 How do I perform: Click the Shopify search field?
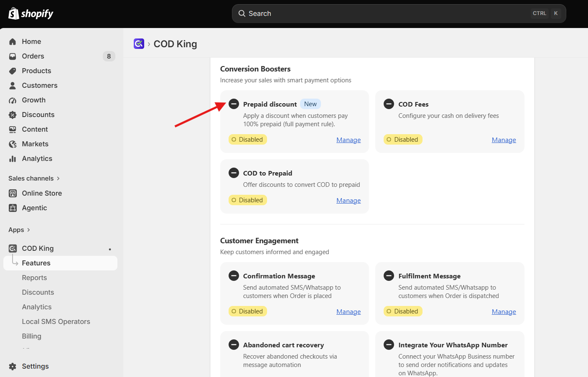(x=399, y=14)
